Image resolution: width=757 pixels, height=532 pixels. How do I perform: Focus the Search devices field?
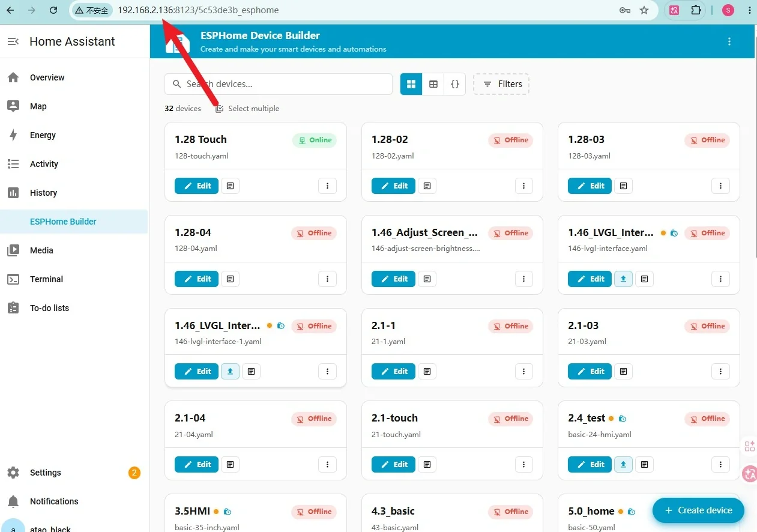[x=279, y=84]
